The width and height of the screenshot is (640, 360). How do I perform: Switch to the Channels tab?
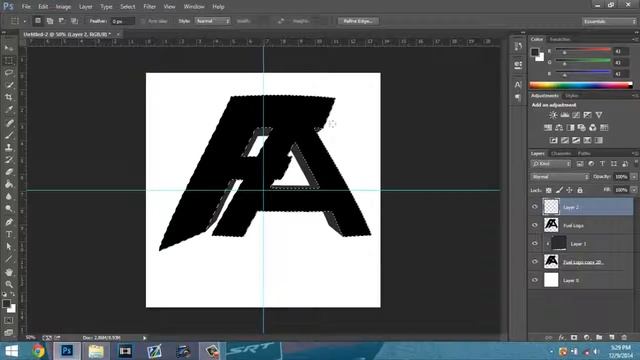pyautogui.click(x=561, y=153)
